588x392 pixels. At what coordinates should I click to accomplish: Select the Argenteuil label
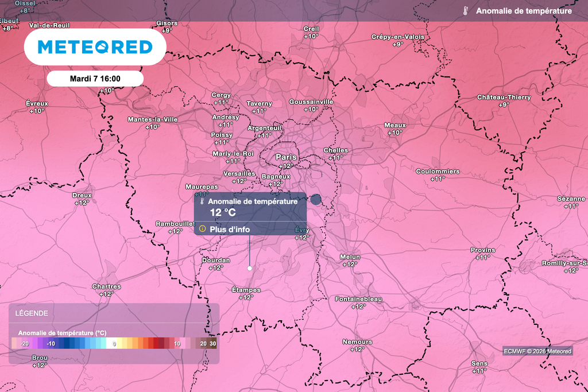pos(264,128)
